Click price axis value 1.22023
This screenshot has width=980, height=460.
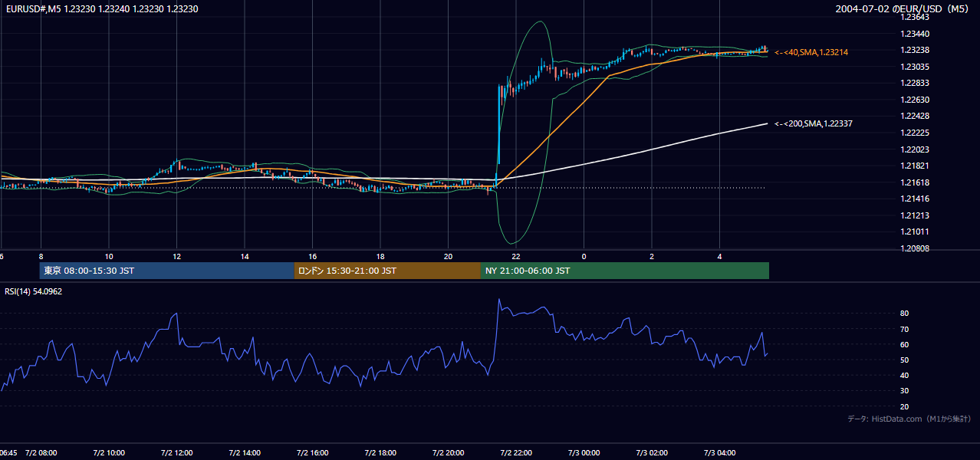916,149
